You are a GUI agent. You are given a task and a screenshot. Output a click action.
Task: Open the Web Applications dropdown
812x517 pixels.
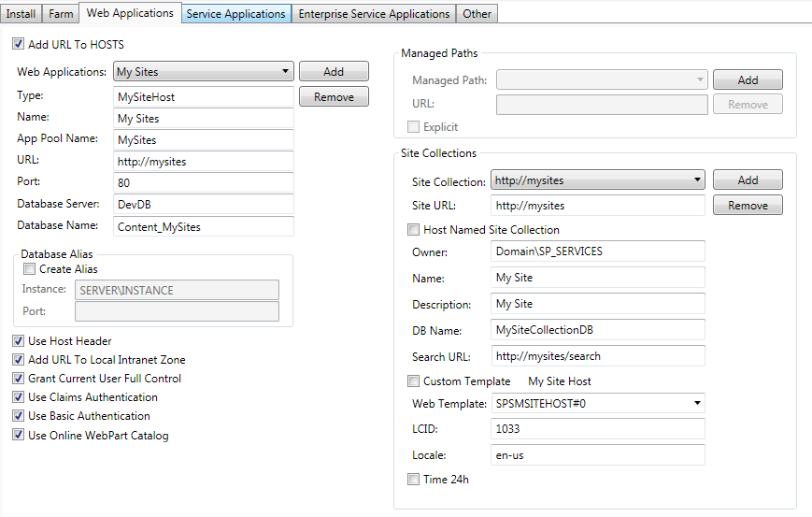[204, 71]
